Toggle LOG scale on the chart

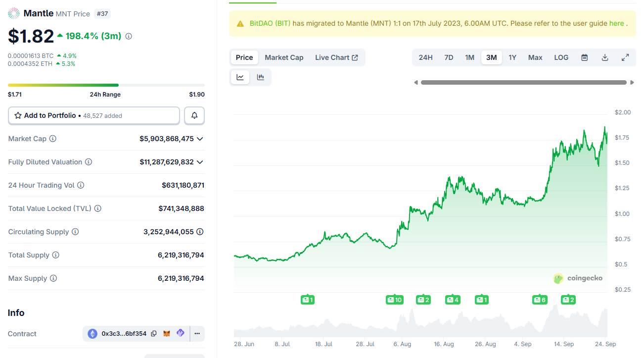pyautogui.click(x=561, y=57)
